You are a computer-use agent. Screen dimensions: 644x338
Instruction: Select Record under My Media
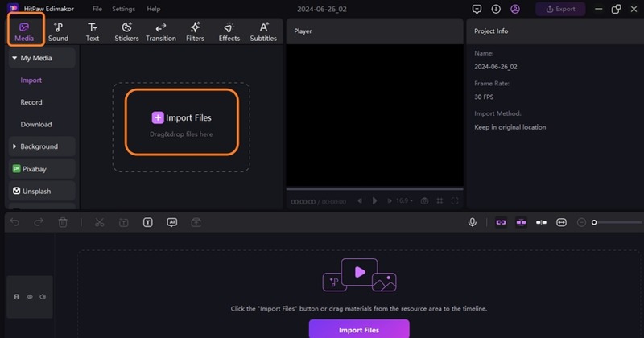point(31,102)
